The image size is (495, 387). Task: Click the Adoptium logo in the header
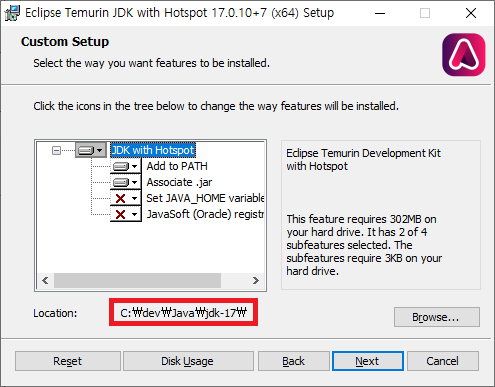[464, 55]
